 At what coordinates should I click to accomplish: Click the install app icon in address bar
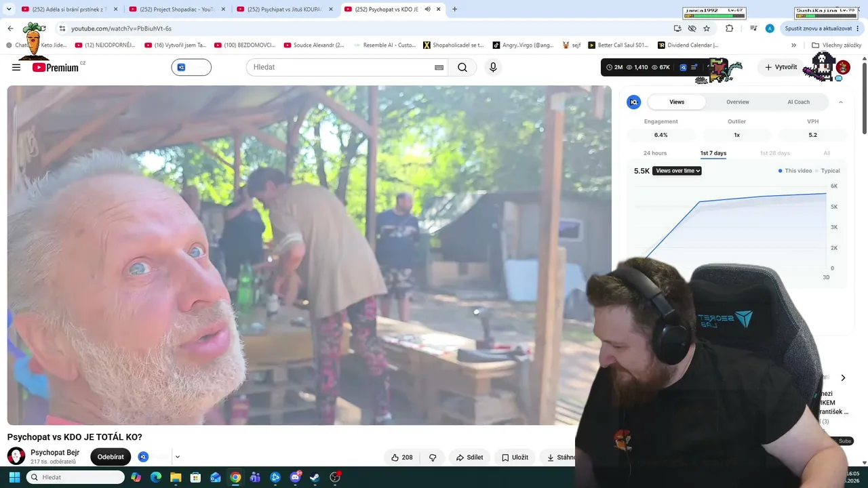point(677,28)
